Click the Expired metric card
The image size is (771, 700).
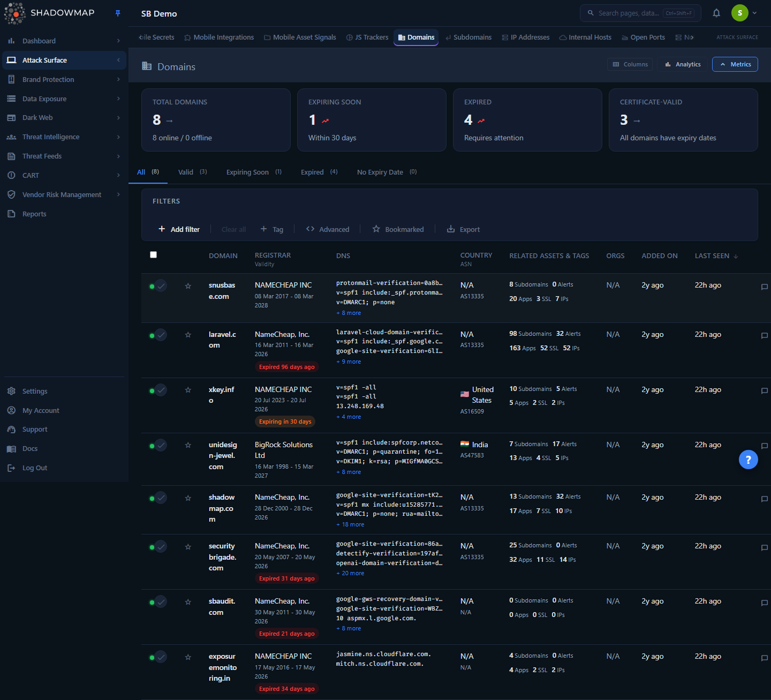pyautogui.click(x=527, y=120)
